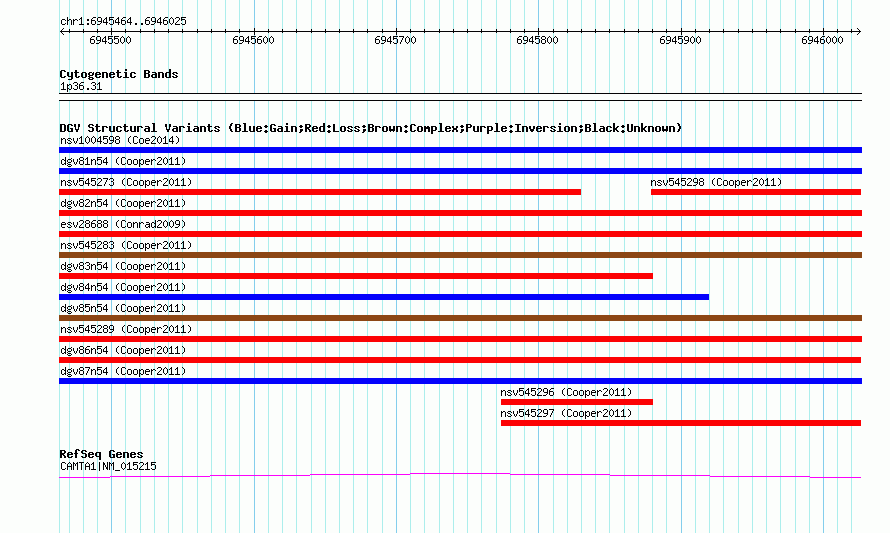Click the 1p36.31 band label
The image size is (890, 533).
(81, 86)
